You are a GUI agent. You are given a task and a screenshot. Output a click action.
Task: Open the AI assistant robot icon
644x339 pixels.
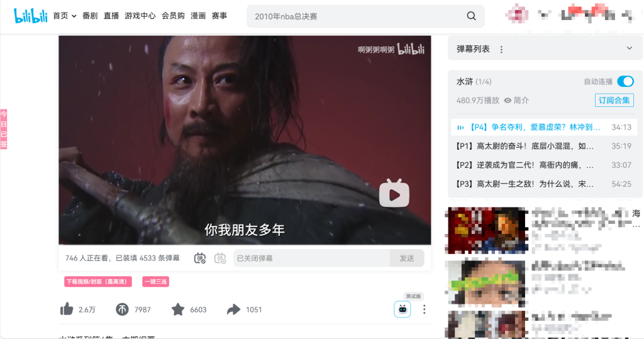(402, 309)
